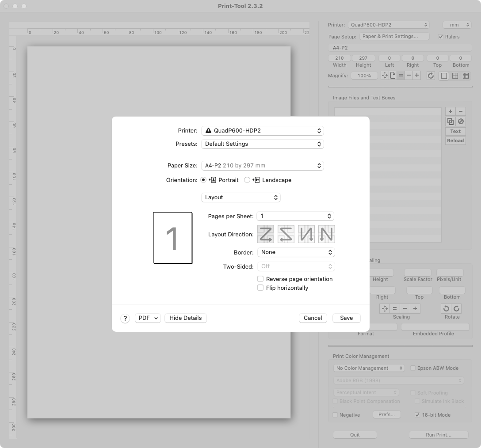Open the Presets dropdown showing Default Settings
Viewport: 481px width, 448px height.
point(262,144)
